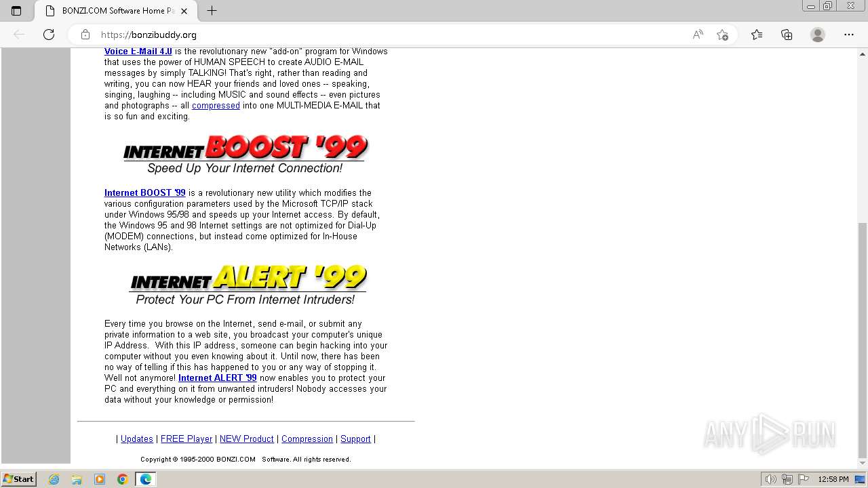The height and width of the screenshot is (488, 868).
Task: Follow the 'compressed' hyperlink
Action: coord(216,105)
